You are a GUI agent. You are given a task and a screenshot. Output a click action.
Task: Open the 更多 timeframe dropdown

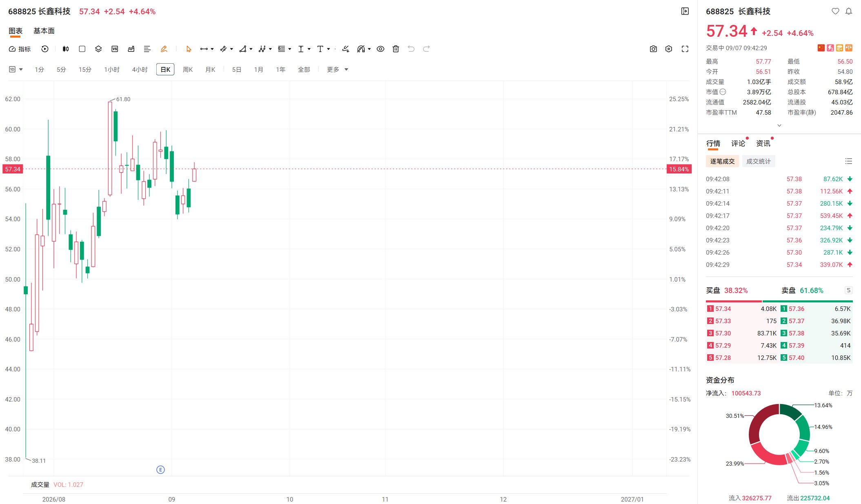337,69
